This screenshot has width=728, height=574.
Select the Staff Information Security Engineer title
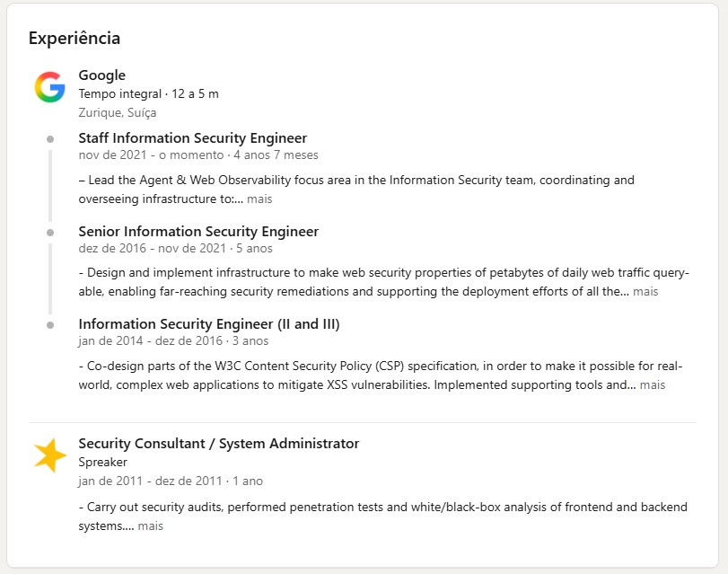point(193,138)
